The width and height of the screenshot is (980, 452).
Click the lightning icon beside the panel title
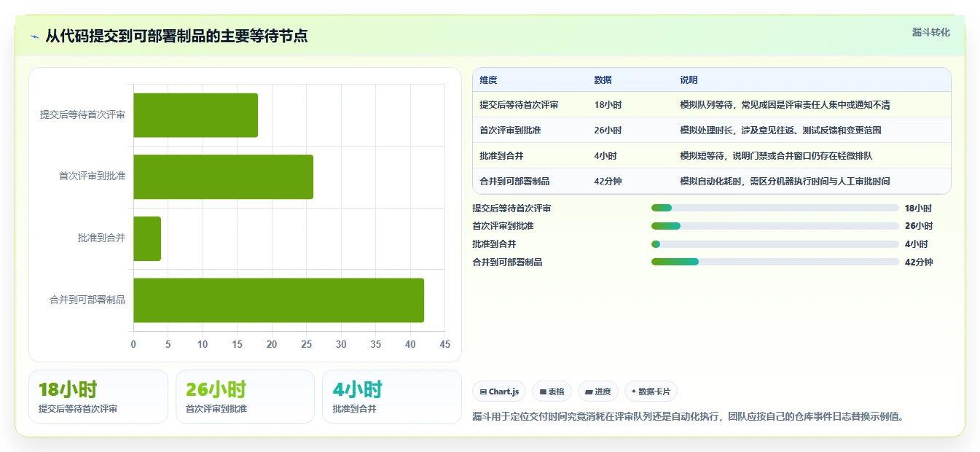[x=35, y=36]
